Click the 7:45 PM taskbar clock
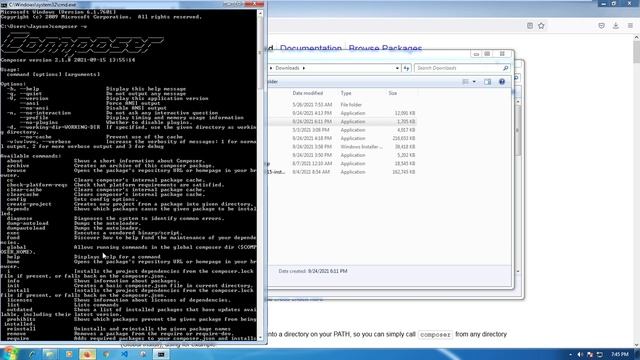This screenshot has width=640, height=360. [x=620, y=355]
